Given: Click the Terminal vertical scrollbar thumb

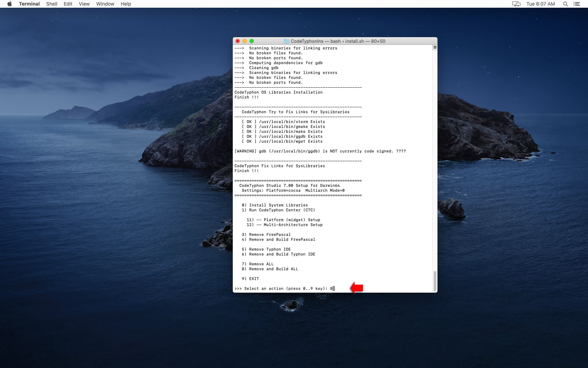Looking at the screenshot, I should [x=435, y=281].
